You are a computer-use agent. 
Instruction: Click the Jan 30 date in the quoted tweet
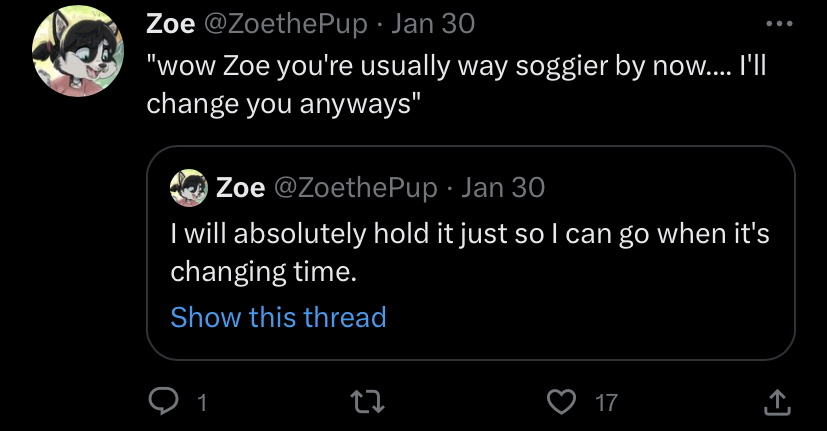[503, 187]
